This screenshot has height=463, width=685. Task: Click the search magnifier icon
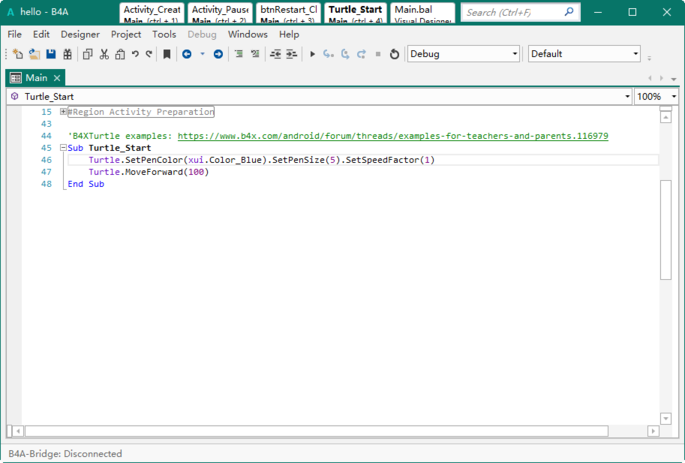pos(569,12)
